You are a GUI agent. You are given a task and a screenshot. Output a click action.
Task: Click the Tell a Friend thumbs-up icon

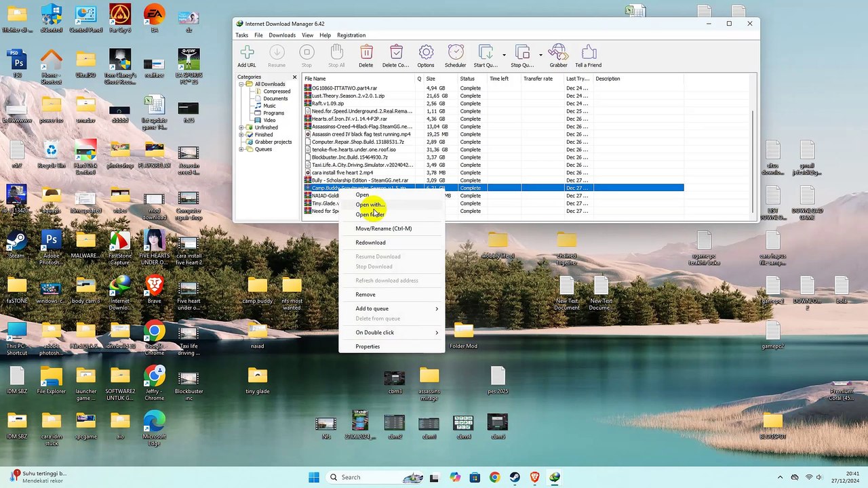[589, 56]
